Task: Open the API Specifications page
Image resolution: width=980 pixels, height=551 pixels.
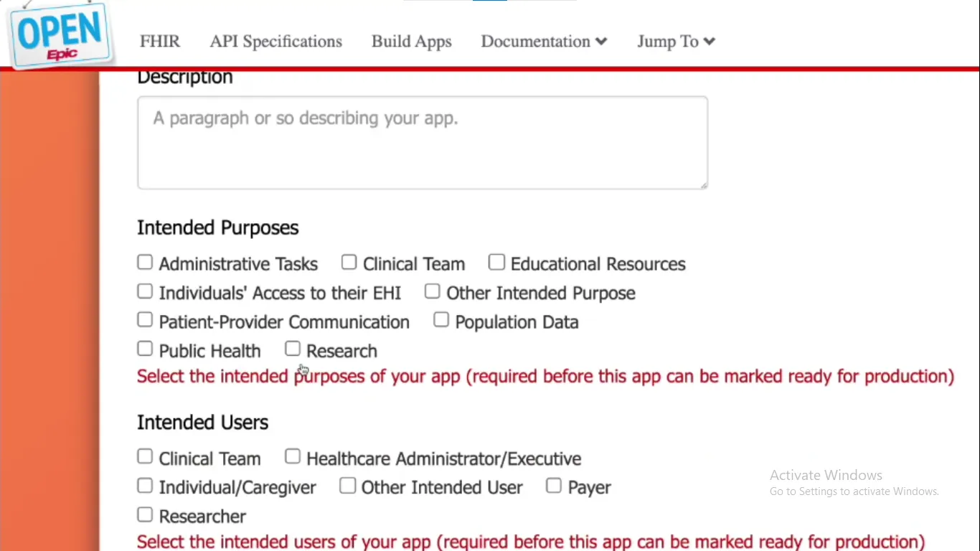Action: [x=275, y=41]
